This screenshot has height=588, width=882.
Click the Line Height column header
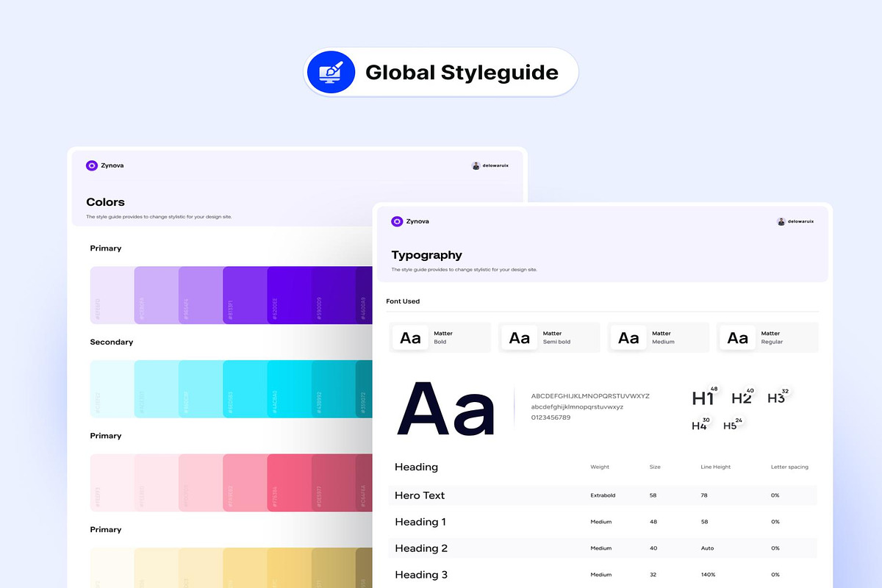click(x=716, y=467)
